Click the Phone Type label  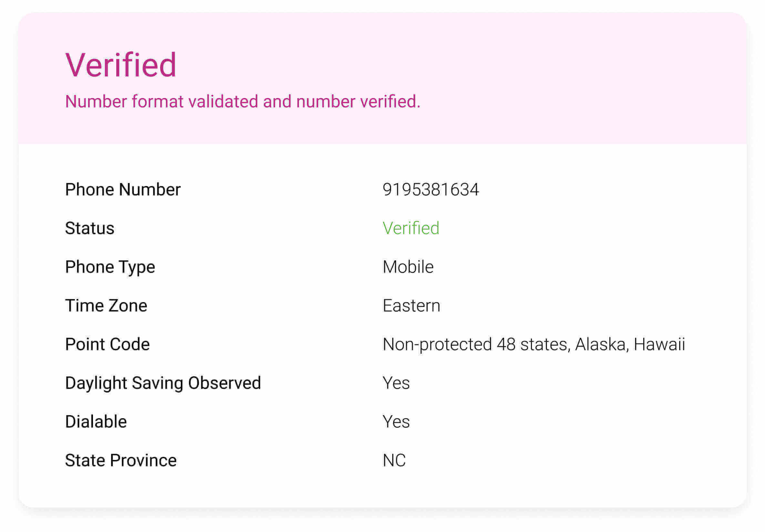pos(110,267)
